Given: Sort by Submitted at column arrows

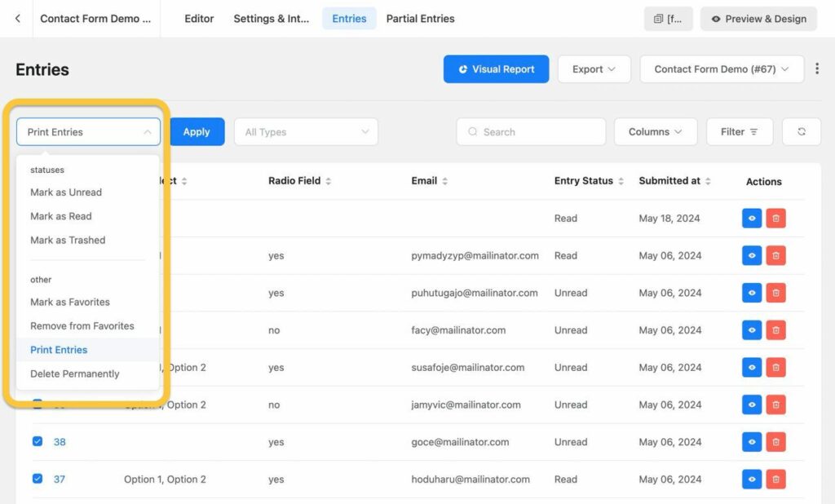Looking at the screenshot, I should [708, 181].
